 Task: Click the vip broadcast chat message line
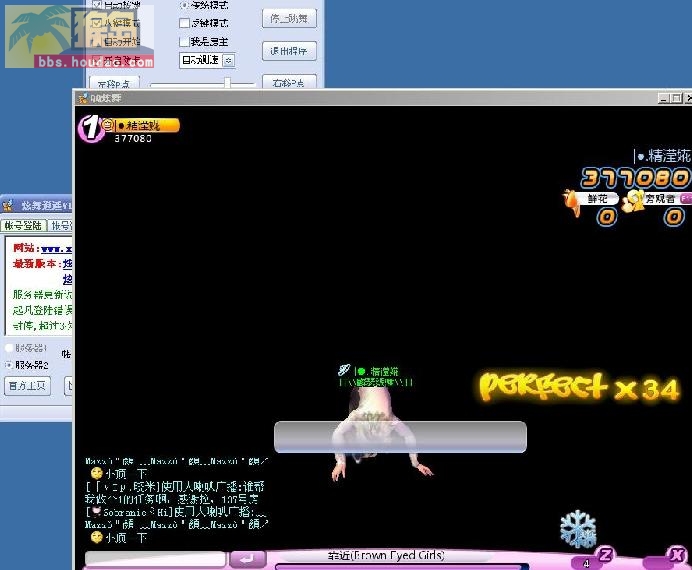click(175, 487)
